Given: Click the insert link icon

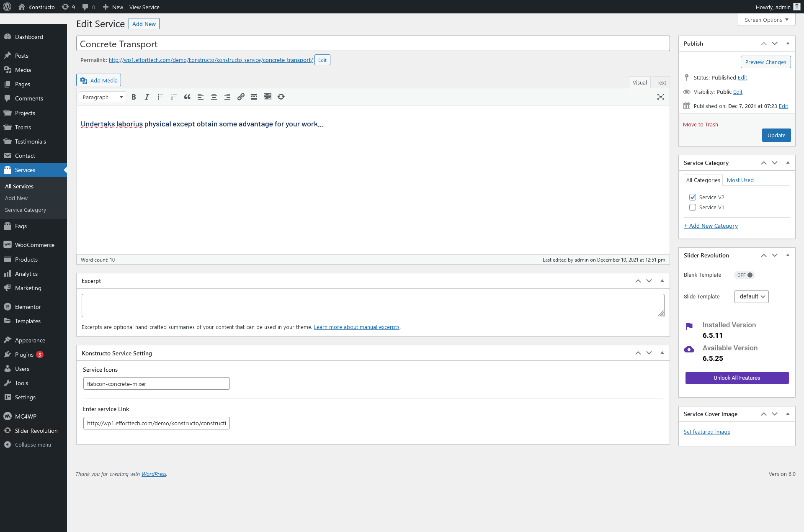Looking at the screenshot, I should 241,97.
